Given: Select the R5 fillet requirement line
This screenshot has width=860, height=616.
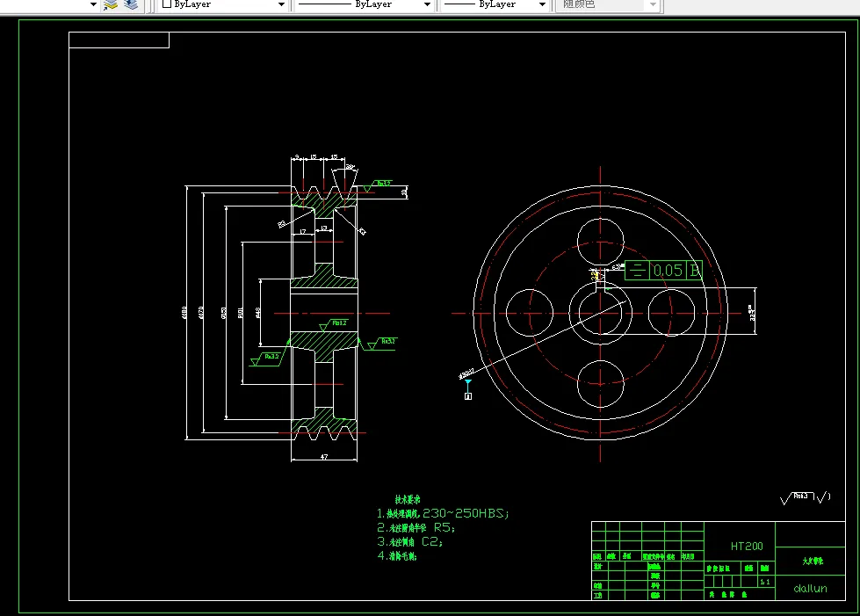Looking at the screenshot, I should (416, 528).
